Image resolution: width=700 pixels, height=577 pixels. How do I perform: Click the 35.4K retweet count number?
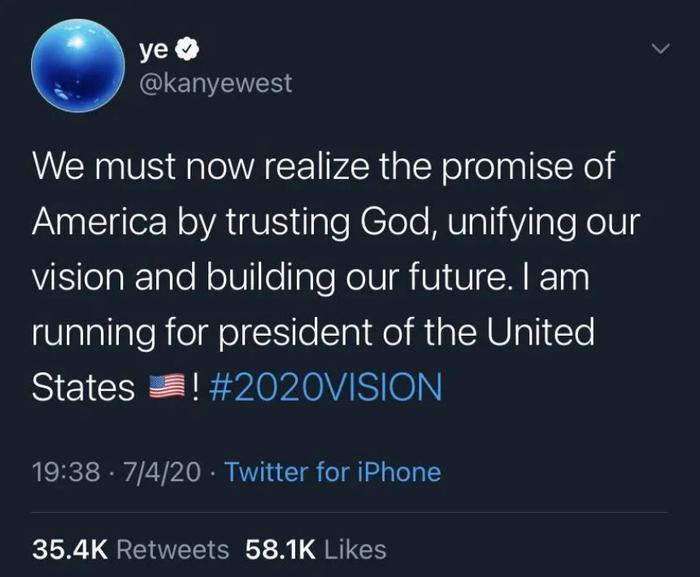click(70, 550)
